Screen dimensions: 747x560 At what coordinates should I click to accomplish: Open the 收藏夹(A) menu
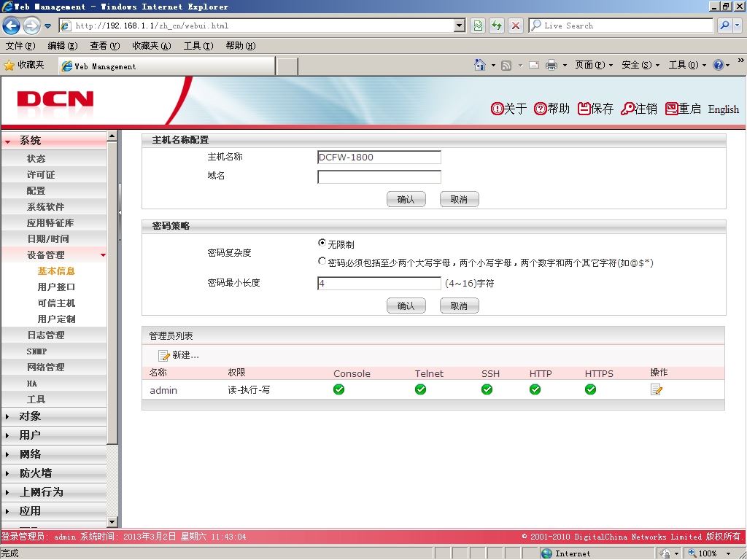[x=152, y=46]
